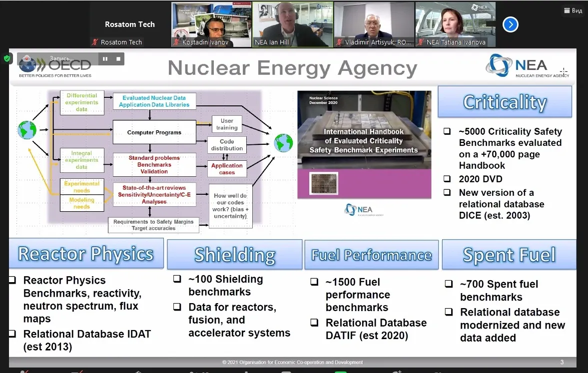This screenshot has height=373, width=588.
Task: Click the Nuclear Energy Agency slide title
Action: [292, 68]
